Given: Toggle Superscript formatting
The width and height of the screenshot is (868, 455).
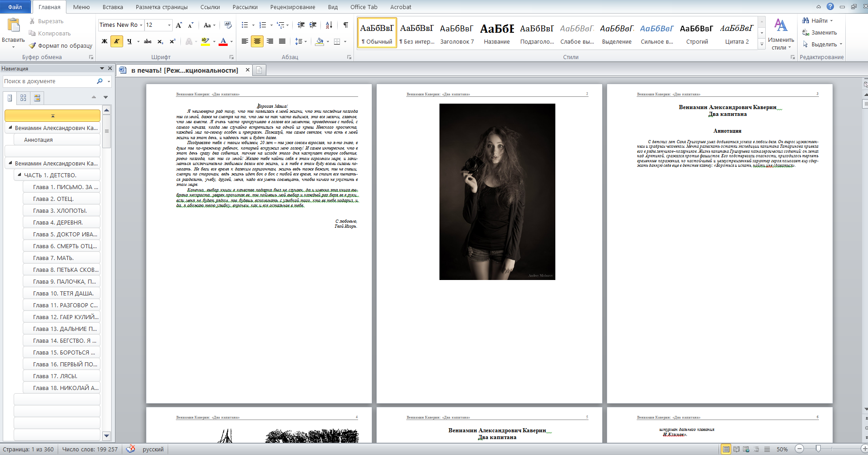Looking at the screenshot, I should (172, 41).
